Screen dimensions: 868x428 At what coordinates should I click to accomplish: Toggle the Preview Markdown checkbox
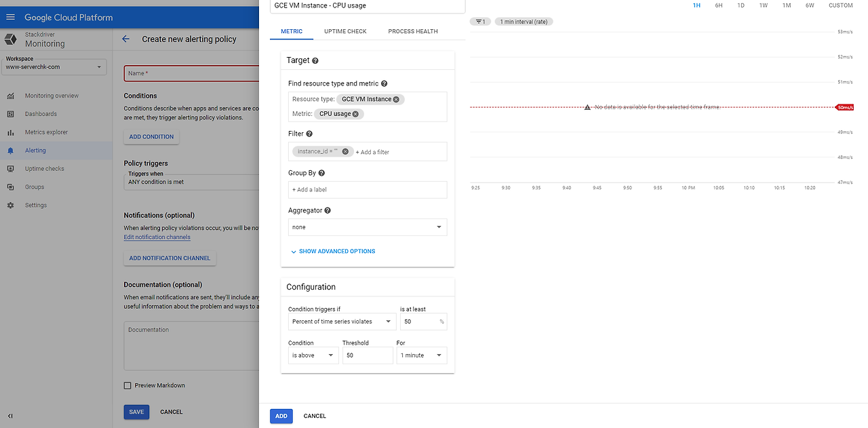pos(127,385)
